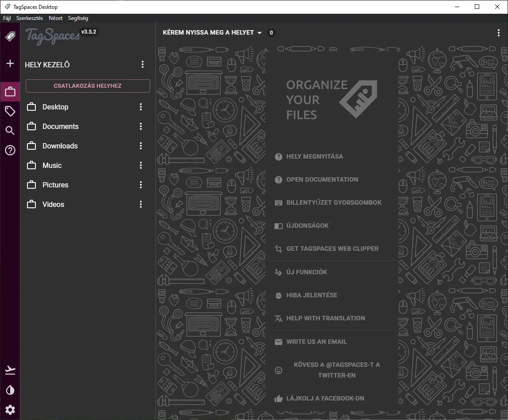Open the Szerkesztés menu

point(30,18)
